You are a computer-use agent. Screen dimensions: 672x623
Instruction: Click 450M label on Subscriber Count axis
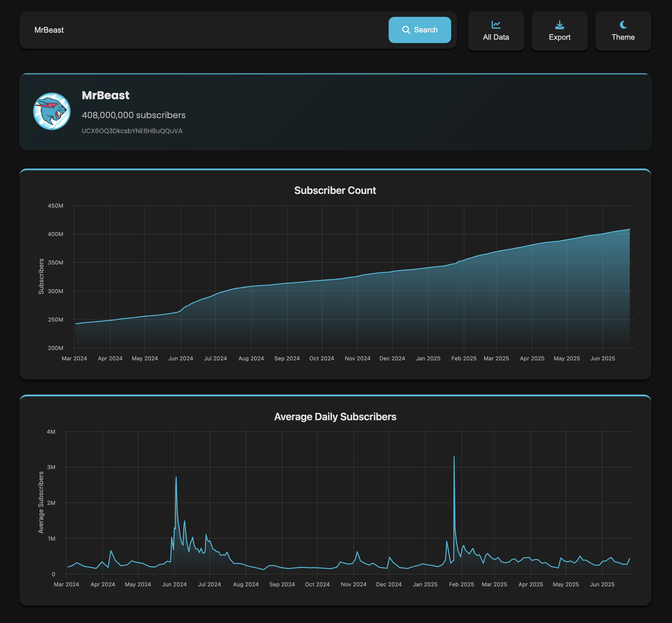coord(56,206)
